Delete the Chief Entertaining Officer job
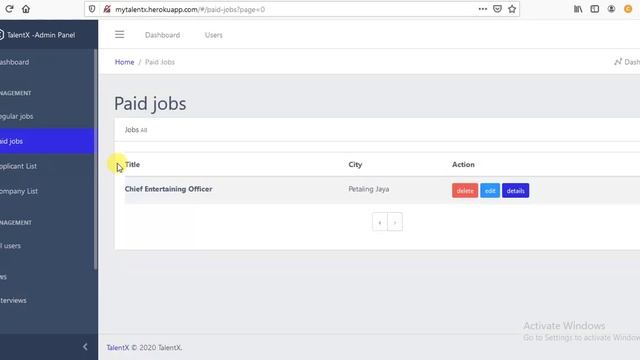The width and height of the screenshot is (640, 360). click(x=465, y=191)
